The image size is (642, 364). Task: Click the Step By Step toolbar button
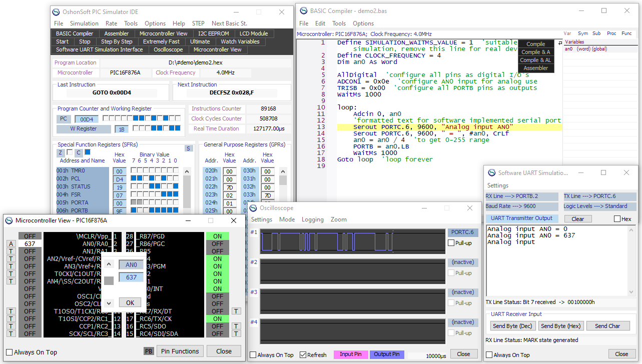tap(117, 41)
